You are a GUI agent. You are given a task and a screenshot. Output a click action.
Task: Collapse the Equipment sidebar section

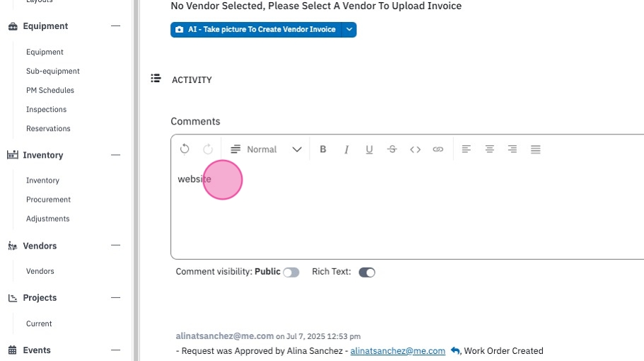pyautogui.click(x=115, y=26)
